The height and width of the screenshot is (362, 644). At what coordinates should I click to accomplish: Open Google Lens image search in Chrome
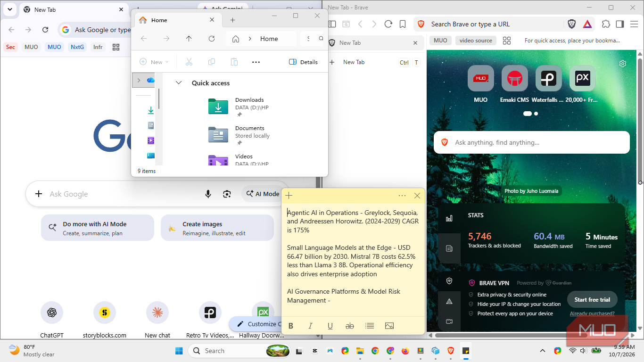pyautogui.click(x=227, y=194)
